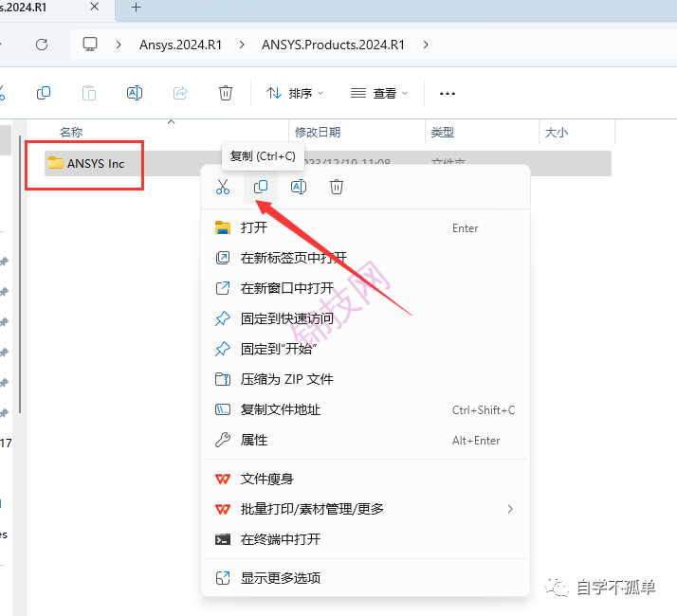
Task: Open the See more ellipsis menu
Action: [447, 93]
